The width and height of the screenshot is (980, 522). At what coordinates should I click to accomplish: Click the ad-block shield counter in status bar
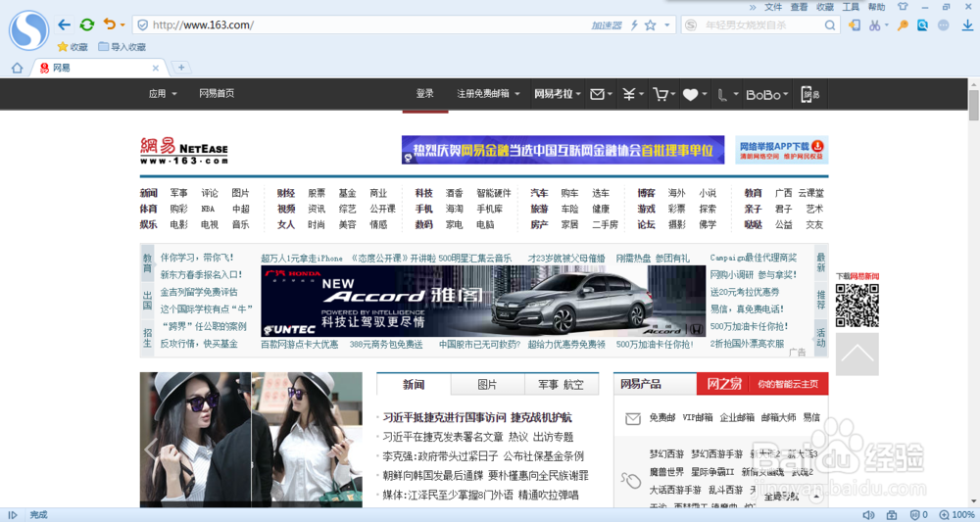coord(919,515)
